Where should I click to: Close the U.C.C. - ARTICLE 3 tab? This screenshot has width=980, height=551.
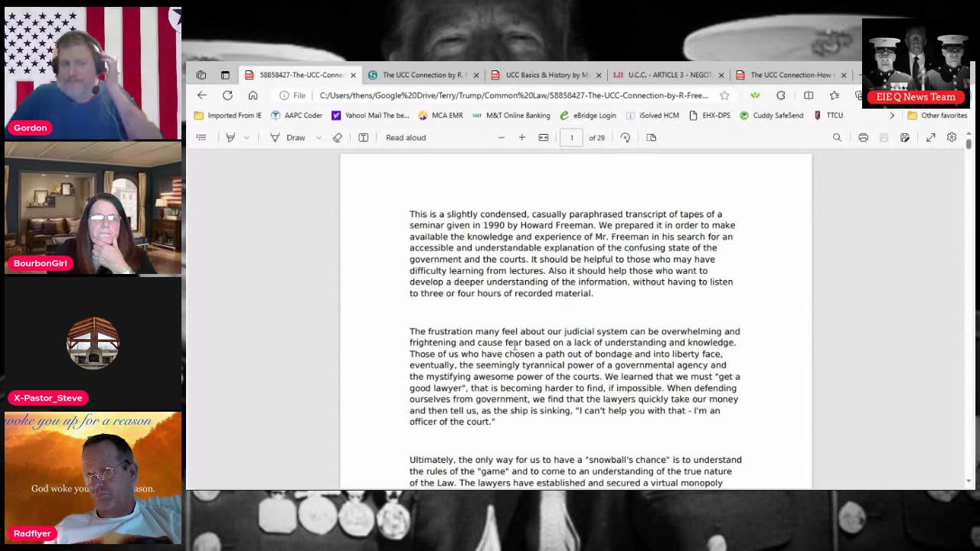pyautogui.click(x=721, y=75)
